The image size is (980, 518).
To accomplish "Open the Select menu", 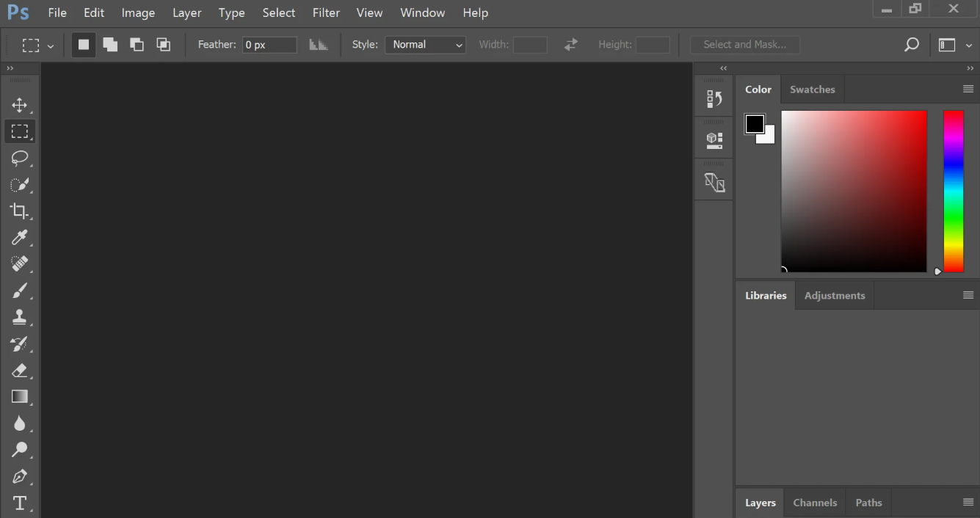I will pos(279,12).
